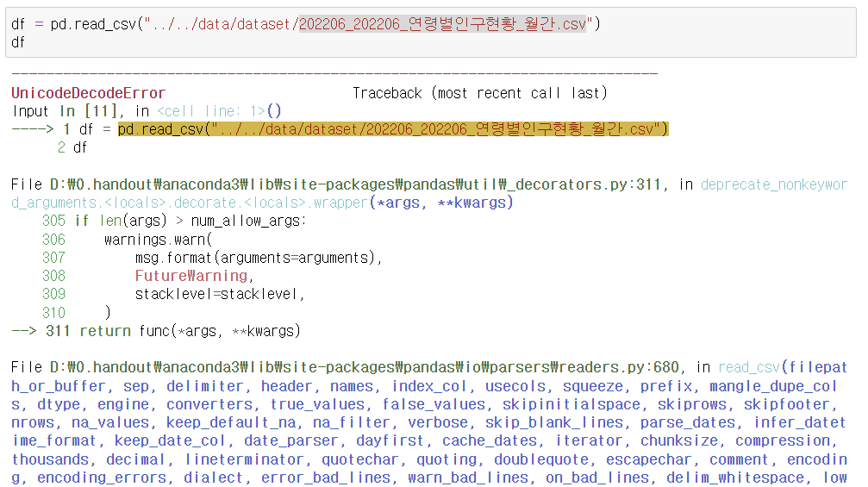Image resolution: width=868 pixels, height=487 pixels.
Task: Click 'UnicodeDecodeError' error name
Action: pyautogui.click(x=89, y=93)
